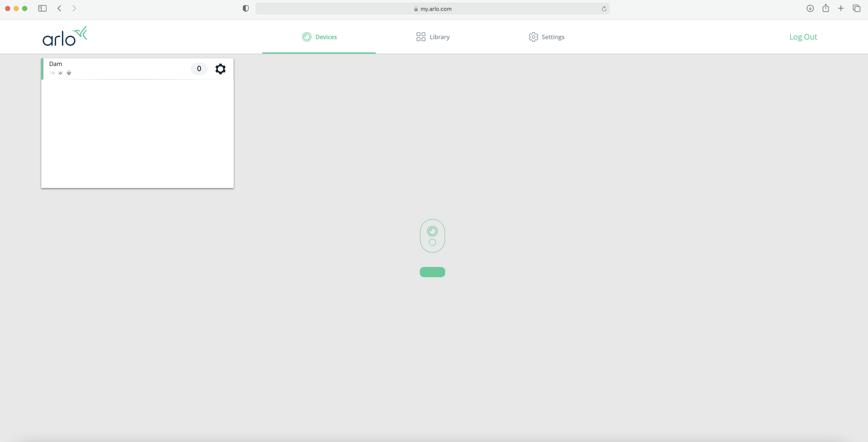Click the WiFi status icon on Dam card
This screenshot has height=442, width=868.
[60, 73]
